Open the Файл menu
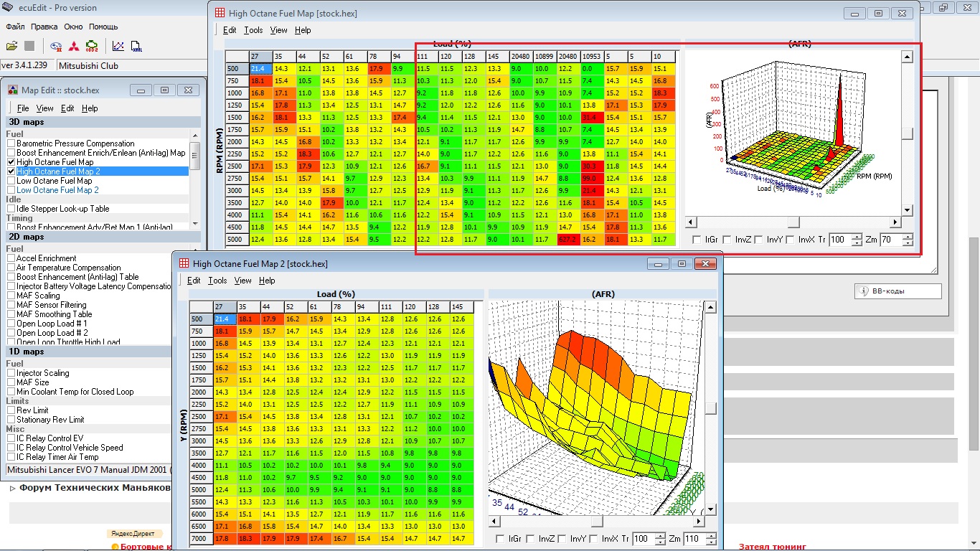The image size is (980, 551). [15, 27]
